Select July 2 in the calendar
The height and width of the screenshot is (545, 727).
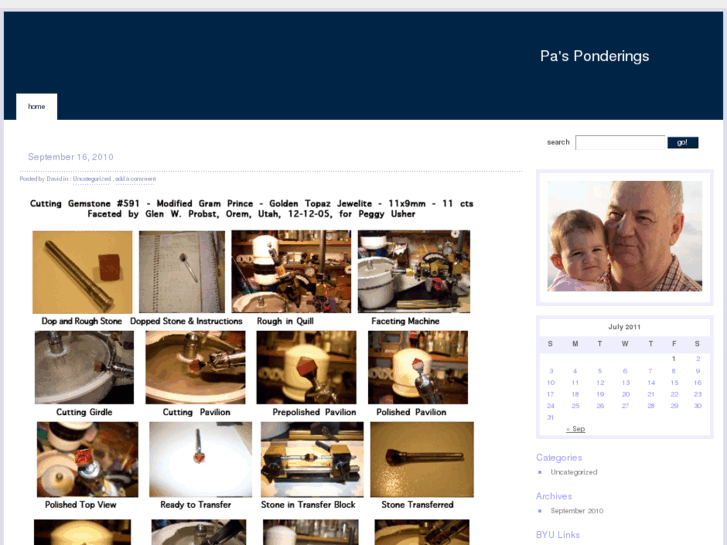(698, 359)
